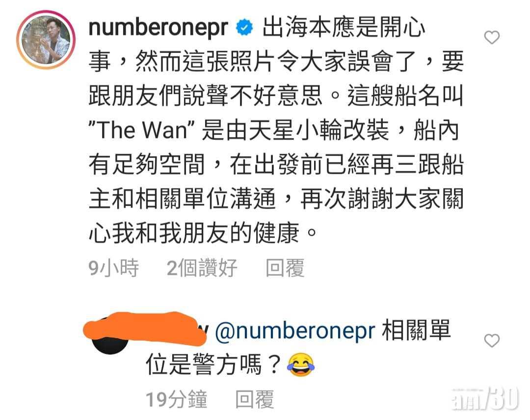This screenshot has height=420, width=530.
Task: Tap 回覆 under the 警方 reply
Action: (x=255, y=399)
